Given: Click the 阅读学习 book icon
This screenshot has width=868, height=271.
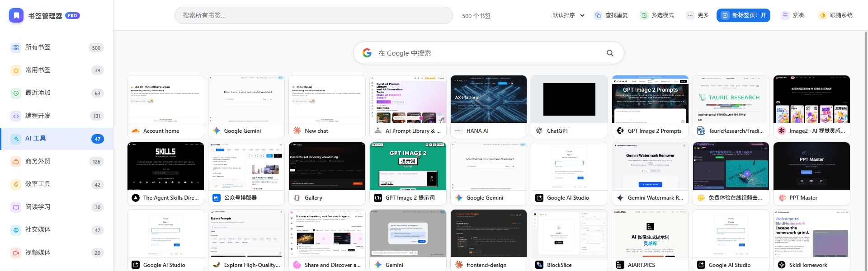Looking at the screenshot, I should tap(16, 207).
